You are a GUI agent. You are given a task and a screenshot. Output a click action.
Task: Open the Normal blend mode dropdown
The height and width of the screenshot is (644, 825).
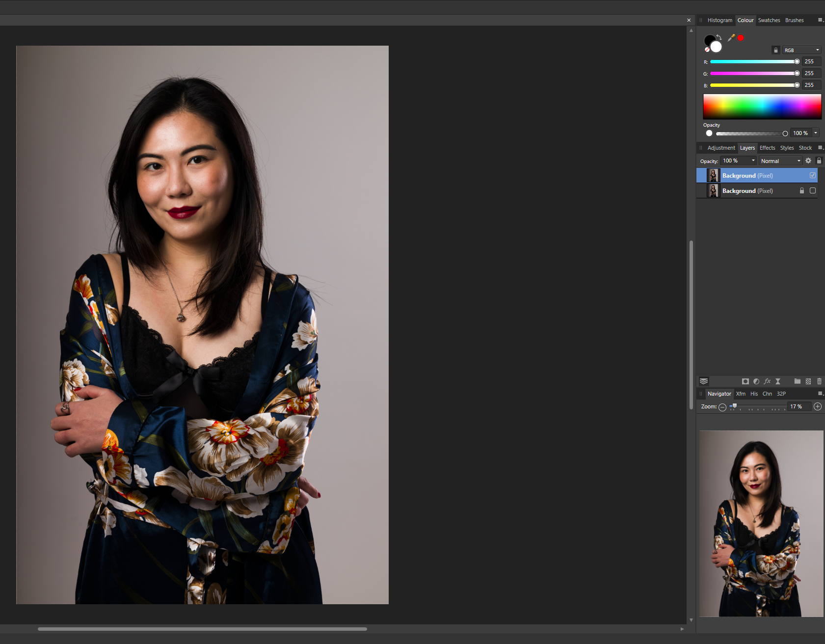coord(780,161)
